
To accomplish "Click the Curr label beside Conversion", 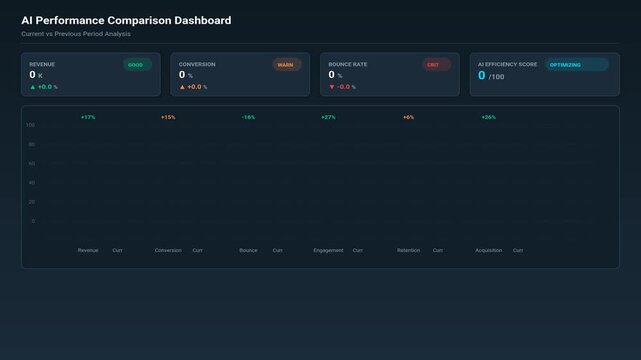I will [x=197, y=250].
